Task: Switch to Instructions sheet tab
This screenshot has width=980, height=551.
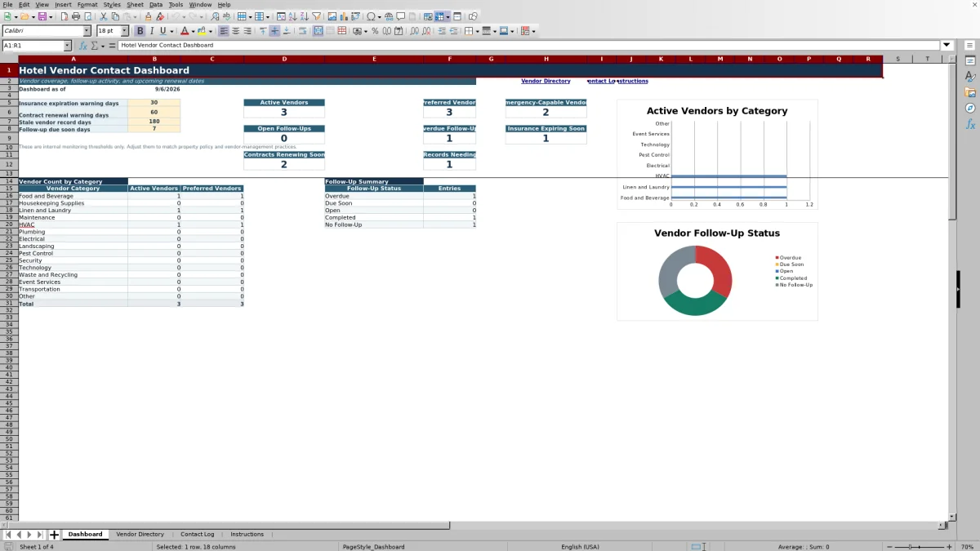Action: click(x=247, y=534)
